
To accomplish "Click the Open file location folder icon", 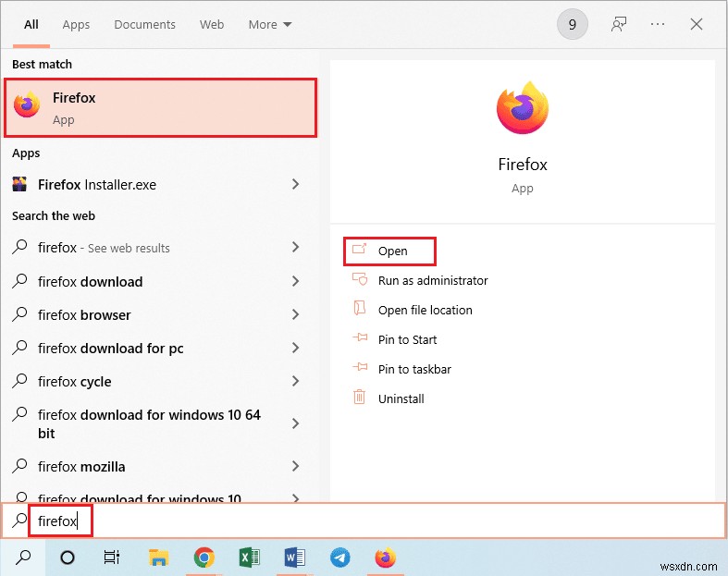I will (359, 309).
